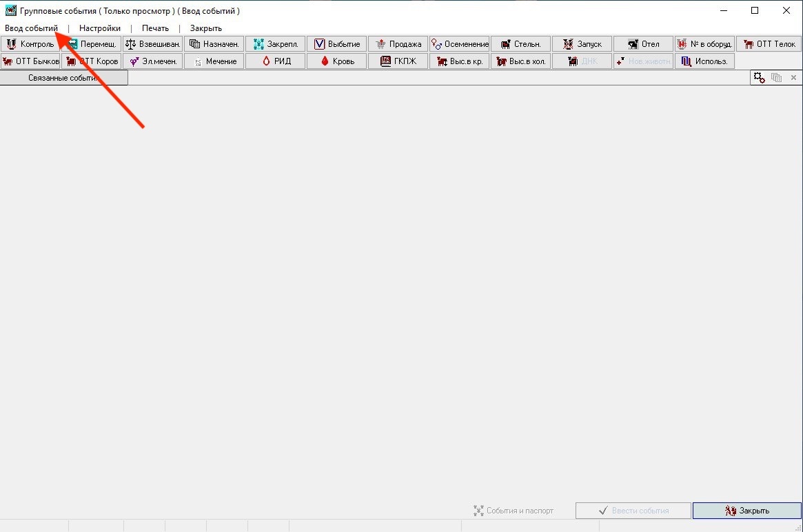
Task: Close the panel with small x icon
Action: pos(793,78)
